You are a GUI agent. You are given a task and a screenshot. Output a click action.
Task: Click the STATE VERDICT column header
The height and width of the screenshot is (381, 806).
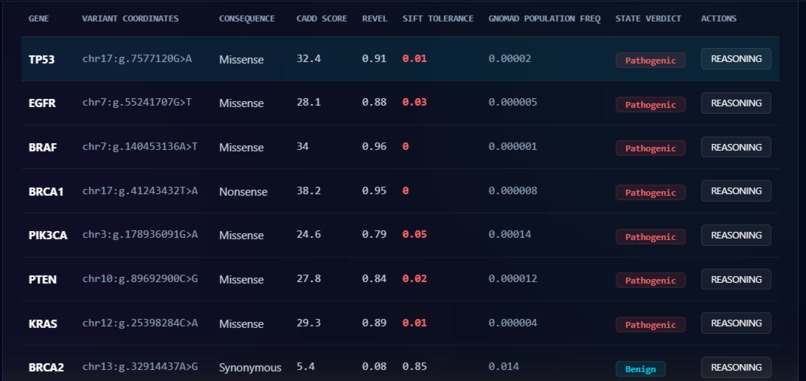(x=648, y=19)
